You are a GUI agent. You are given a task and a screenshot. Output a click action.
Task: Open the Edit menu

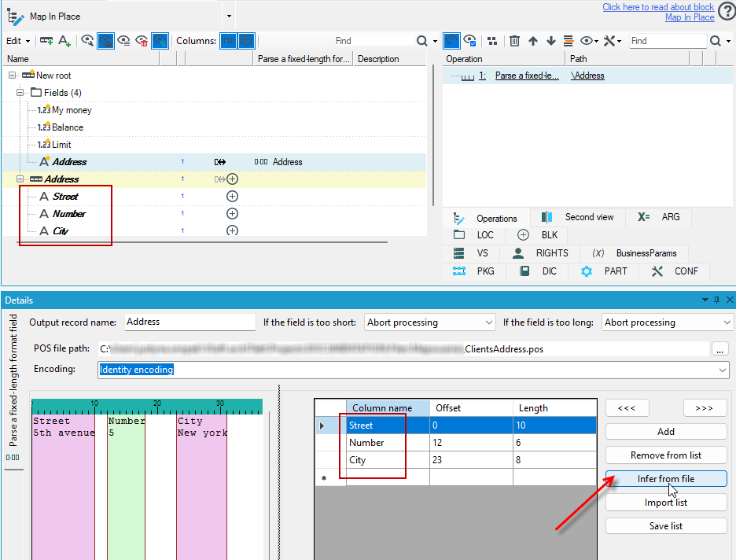click(x=18, y=41)
